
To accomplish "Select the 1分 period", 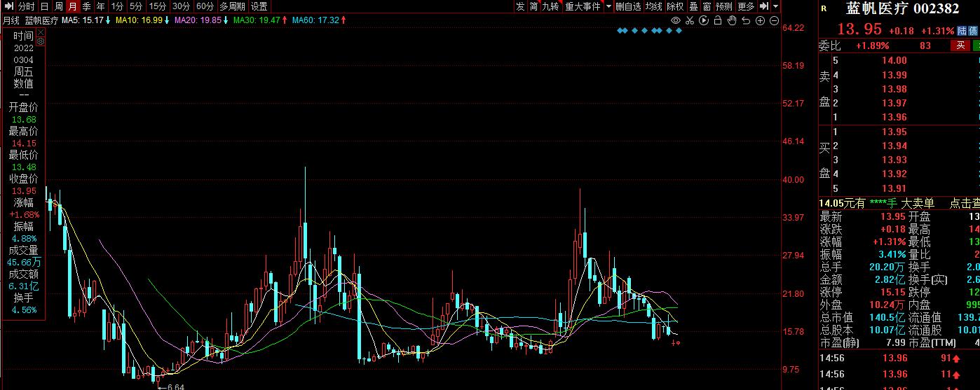I will pyautogui.click(x=117, y=6).
